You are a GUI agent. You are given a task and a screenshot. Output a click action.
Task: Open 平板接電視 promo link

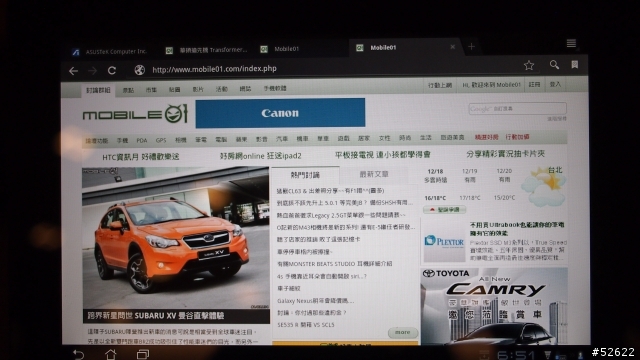[382, 155]
